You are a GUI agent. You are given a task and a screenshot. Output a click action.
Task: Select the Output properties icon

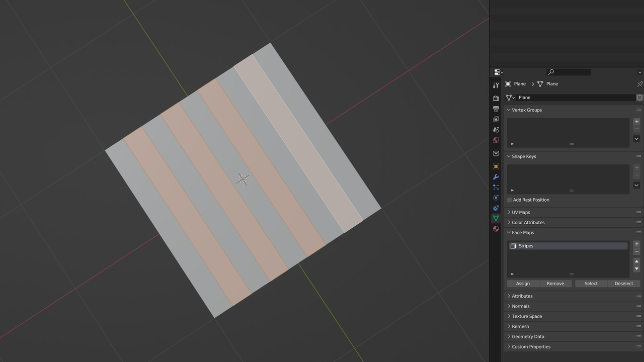pos(496,109)
